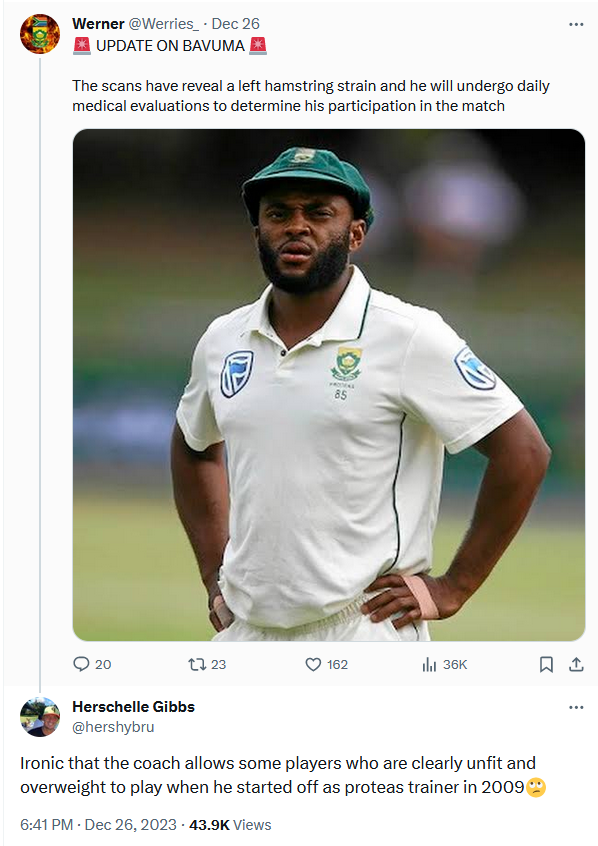Expand the photo of Bavuma

click(x=326, y=383)
